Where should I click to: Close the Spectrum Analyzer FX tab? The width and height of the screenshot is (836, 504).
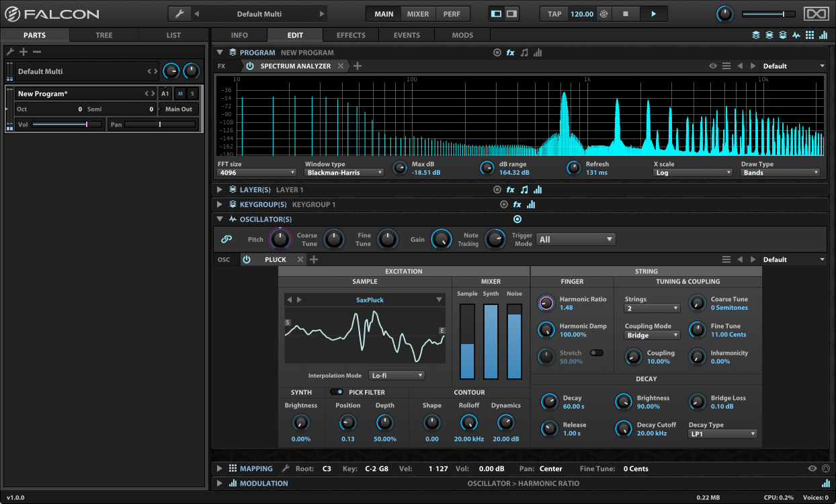pyautogui.click(x=341, y=66)
